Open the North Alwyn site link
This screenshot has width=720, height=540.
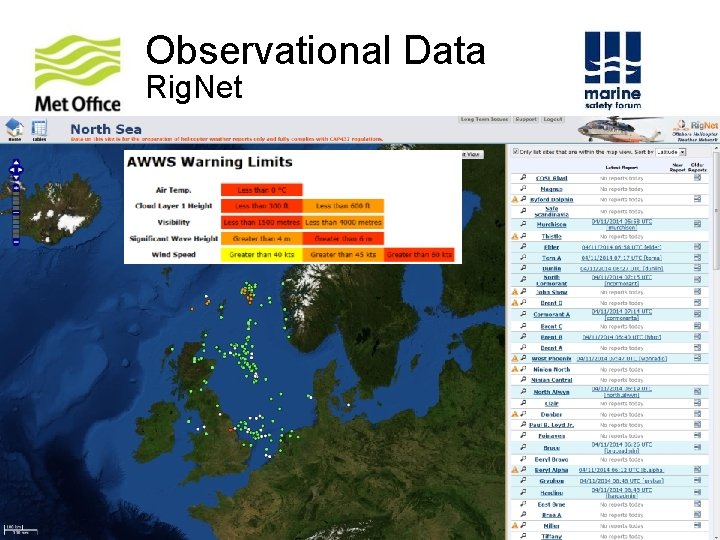click(551, 392)
